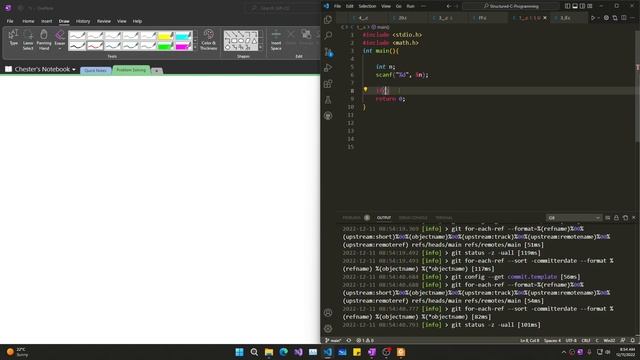Open run button dropdown arrow
Screen dimensions: 640x360
(x=598, y=18)
